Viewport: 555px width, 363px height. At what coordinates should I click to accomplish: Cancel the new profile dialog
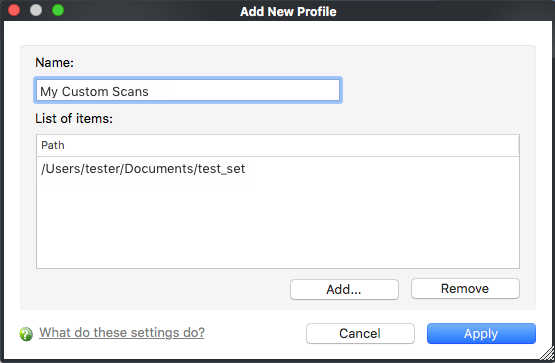pyautogui.click(x=360, y=333)
